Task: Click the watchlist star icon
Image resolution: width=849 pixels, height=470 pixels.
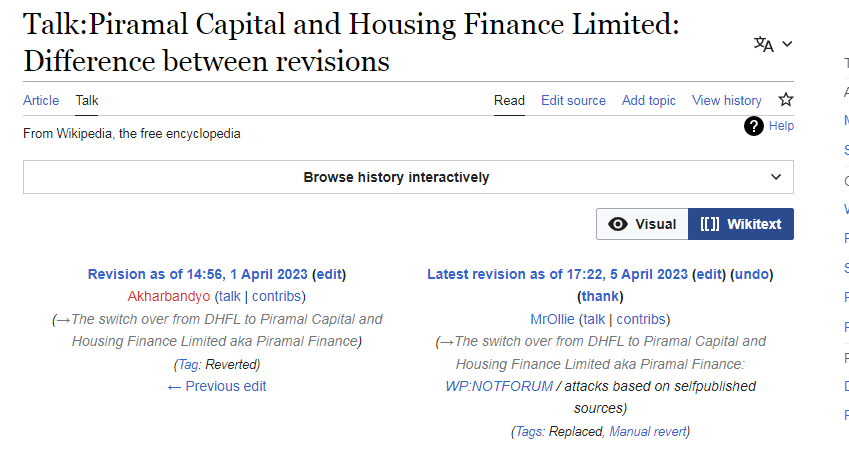Action: tap(786, 100)
